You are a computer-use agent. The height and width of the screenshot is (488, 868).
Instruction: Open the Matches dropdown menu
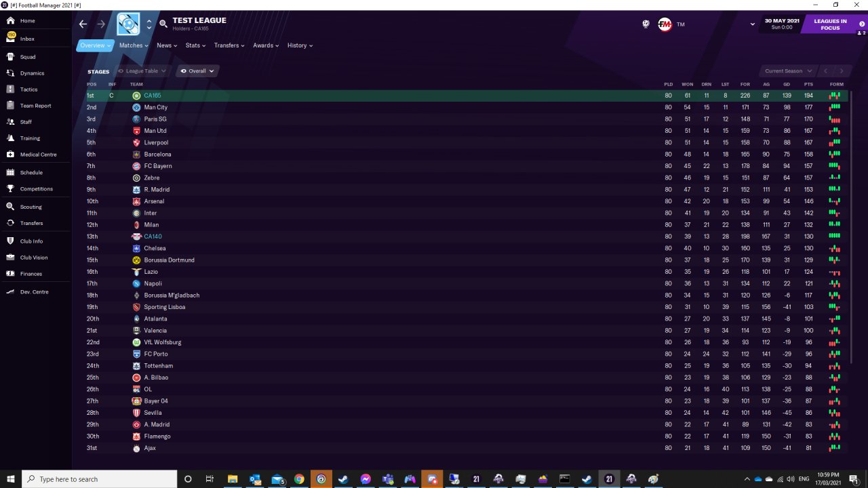pos(134,45)
